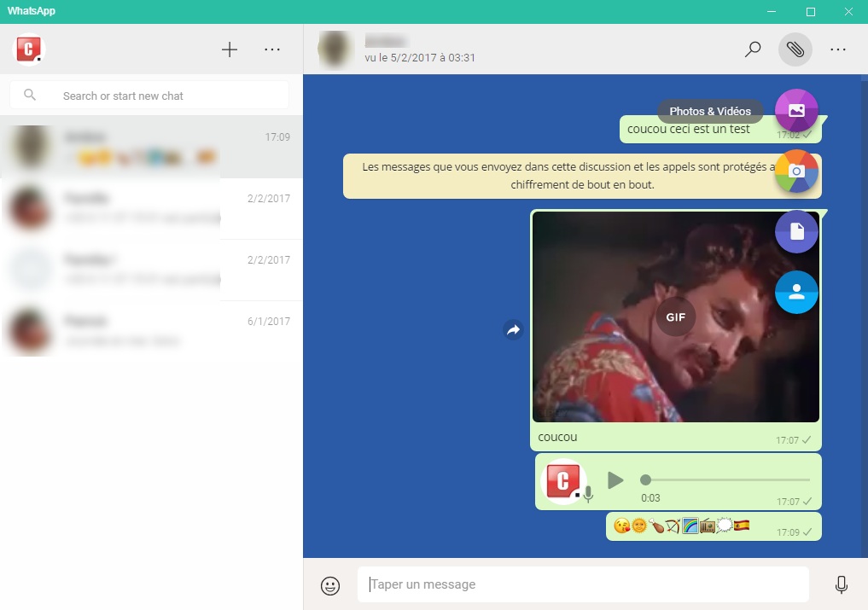Pick the contact attachment option
Screen dimensions: 868x610
click(x=795, y=293)
